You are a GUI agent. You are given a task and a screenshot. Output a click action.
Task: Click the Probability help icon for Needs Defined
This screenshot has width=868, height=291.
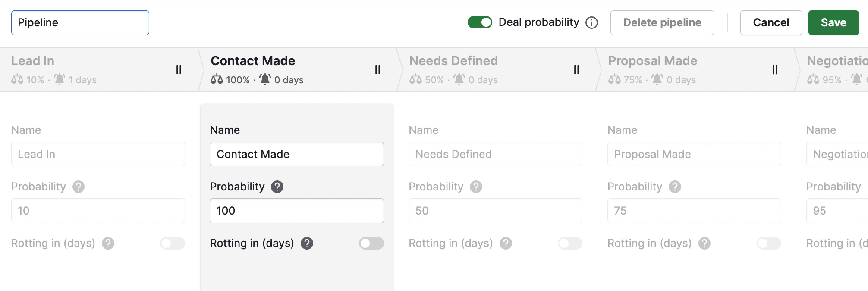[x=476, y=187]
